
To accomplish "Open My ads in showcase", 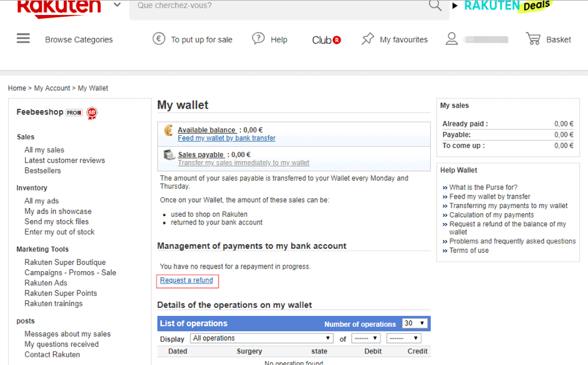I will click(x=58, y=211).
